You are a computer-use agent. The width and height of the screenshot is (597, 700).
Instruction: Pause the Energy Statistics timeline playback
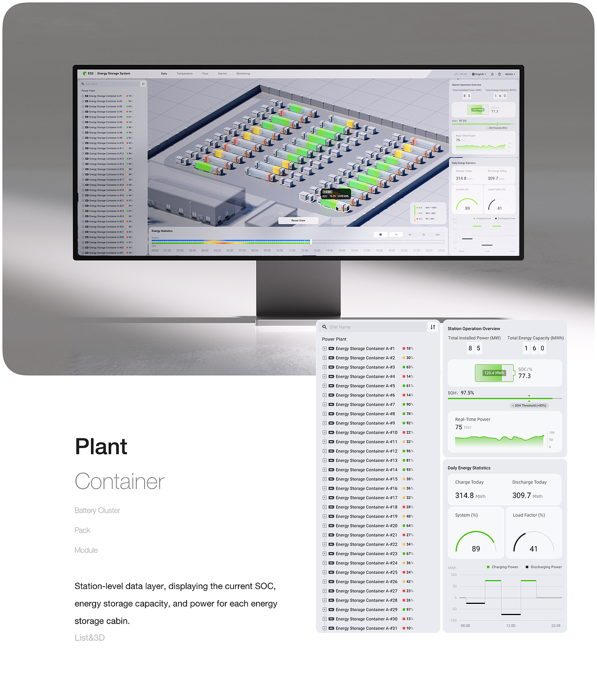pyautogui.click(x=381, y=234)
